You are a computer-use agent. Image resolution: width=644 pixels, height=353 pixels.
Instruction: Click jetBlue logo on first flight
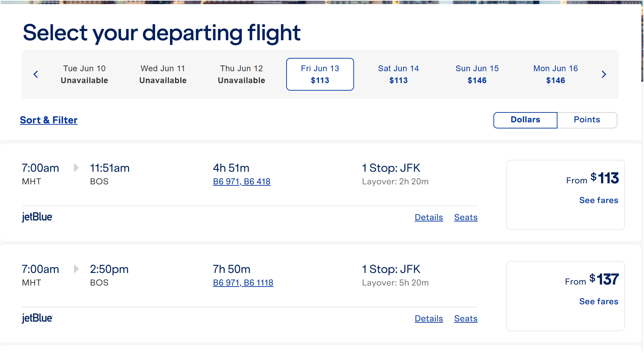pos(37,217)
